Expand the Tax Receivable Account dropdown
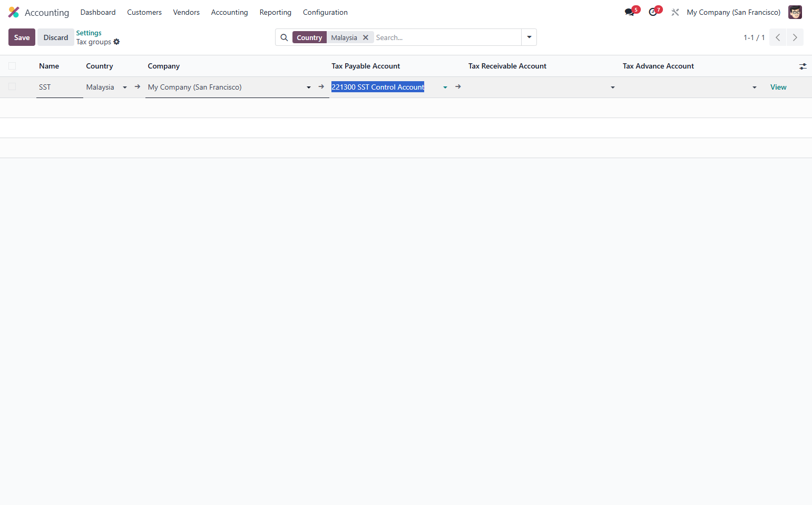Image resolution: width=812 pixels, height=505 pixels. pyautogui.click(x=613, y=88)
